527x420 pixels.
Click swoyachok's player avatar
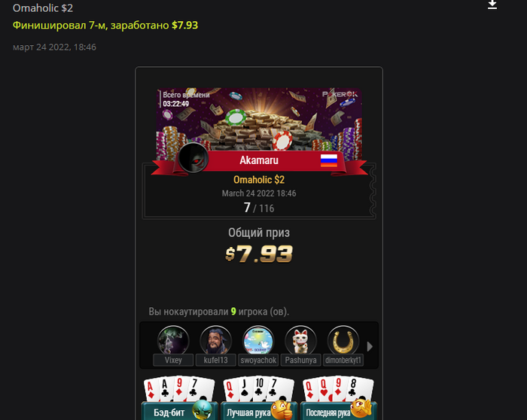point(258,341)
